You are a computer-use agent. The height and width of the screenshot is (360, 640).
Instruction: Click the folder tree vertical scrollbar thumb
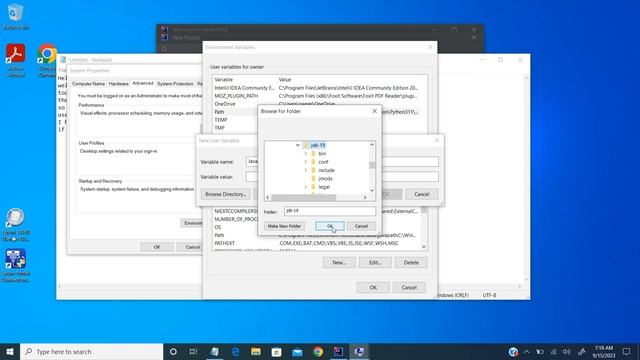click(372, 165)
